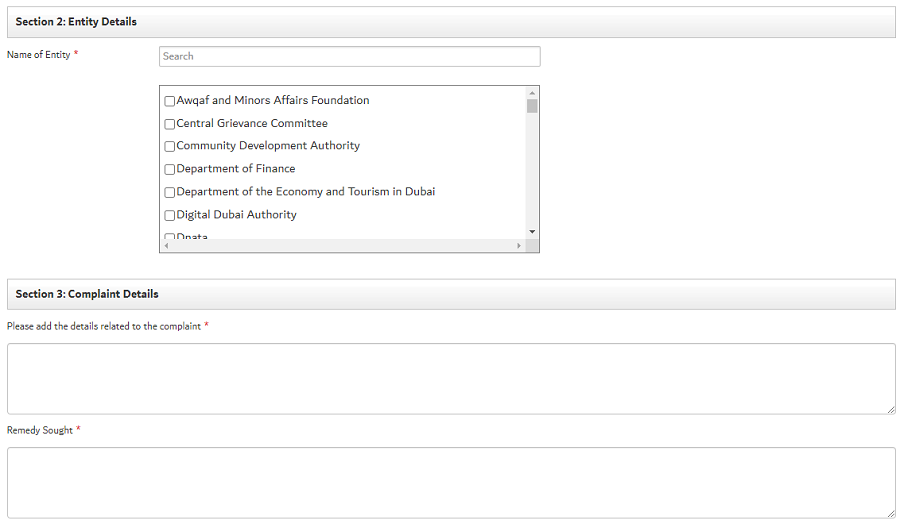Click the entity list vertical scrollbar thumb

coord(532,106)
